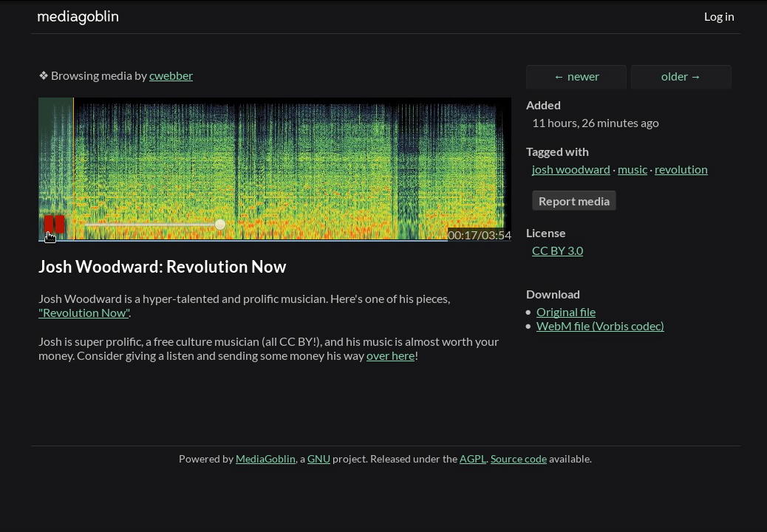The width and height of the screenshot is (767, 532).
Task: Open the AGPL license link
Action: (472, 459)
